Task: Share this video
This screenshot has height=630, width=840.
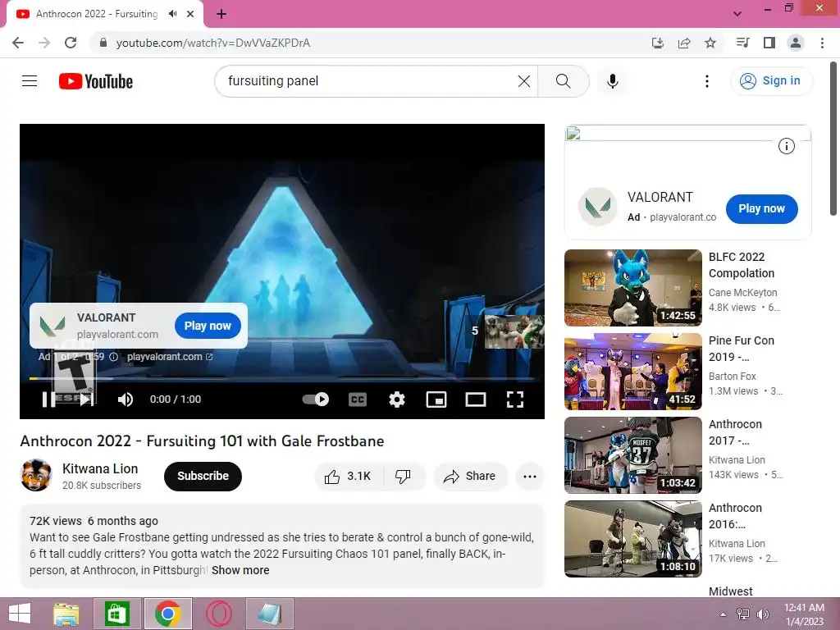Action: coord(470,477)
